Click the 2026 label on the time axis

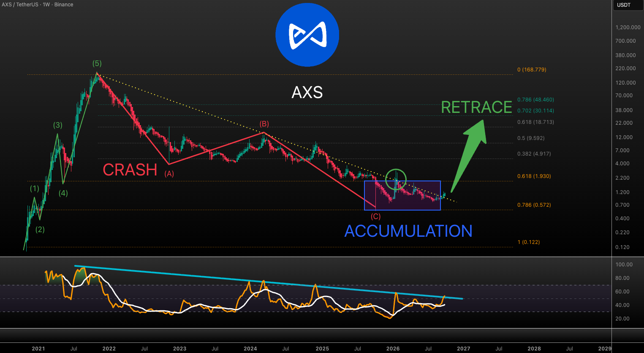point(393,349)
